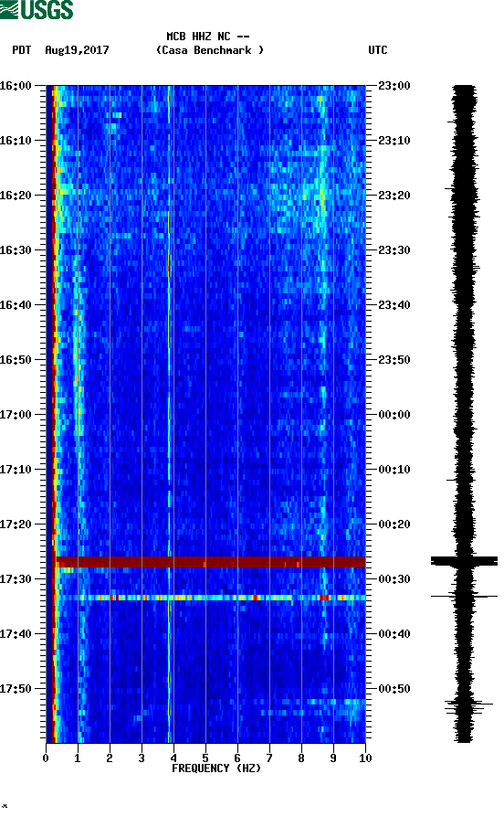Click the 00:30 UTC time label
Image resolution: width=504 pixels, height=816 pixels.
tap(394, 579)
